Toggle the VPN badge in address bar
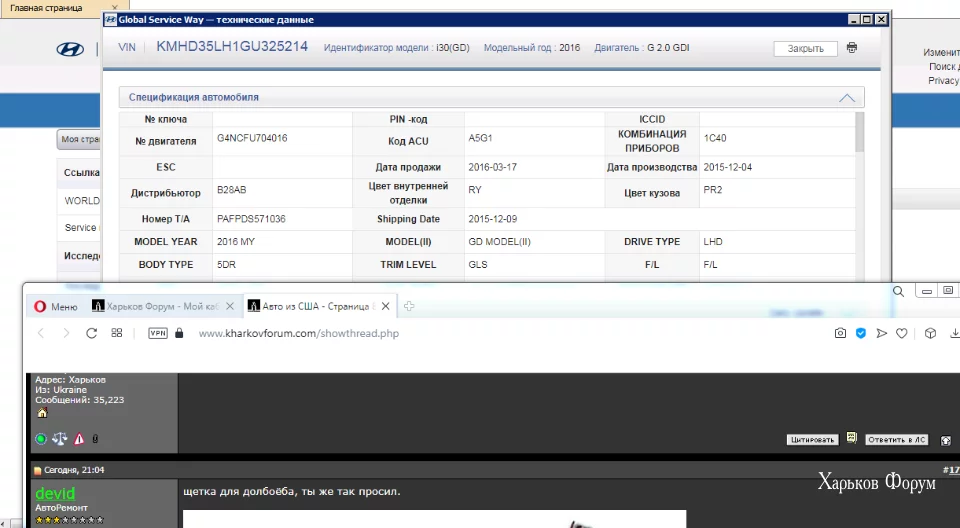This screenshot has width=960, height=528. pyautogui.click(x=158, y=333)
